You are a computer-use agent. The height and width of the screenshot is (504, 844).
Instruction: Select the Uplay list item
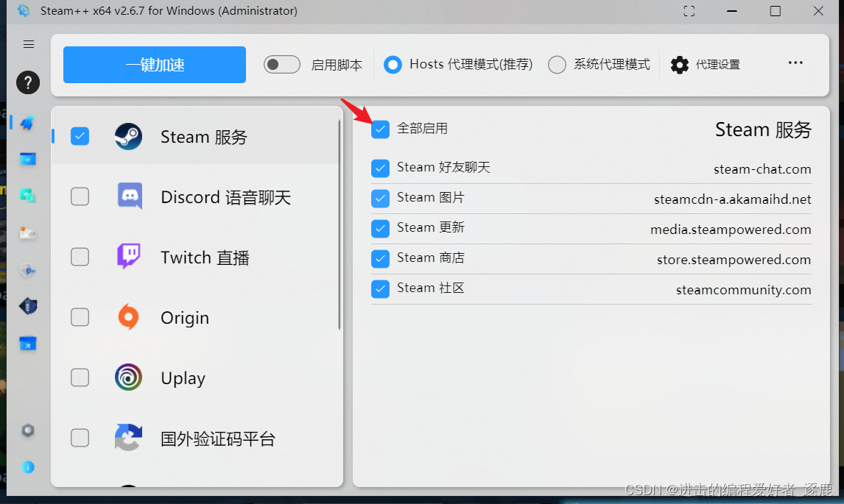pyautogui.click(x=195, y=377)
